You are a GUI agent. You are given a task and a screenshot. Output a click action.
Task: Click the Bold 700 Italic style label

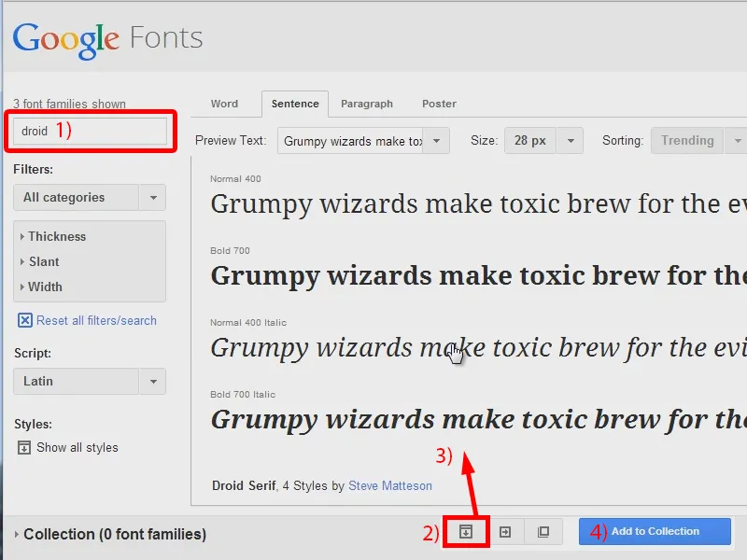point(243,394)
